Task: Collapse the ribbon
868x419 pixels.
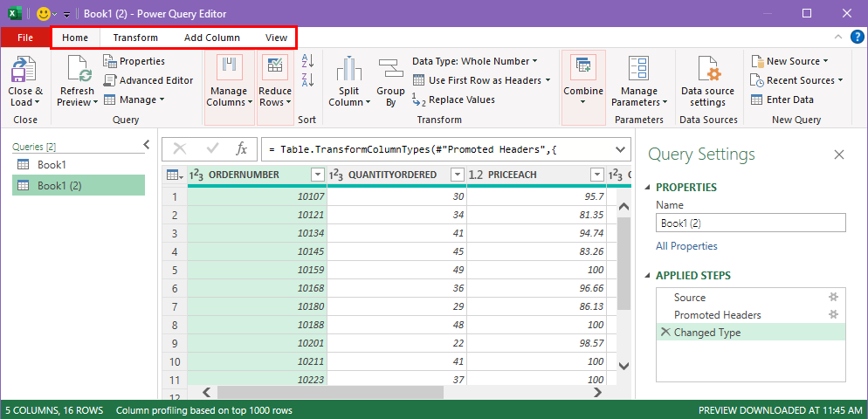Action: (838, 37)
